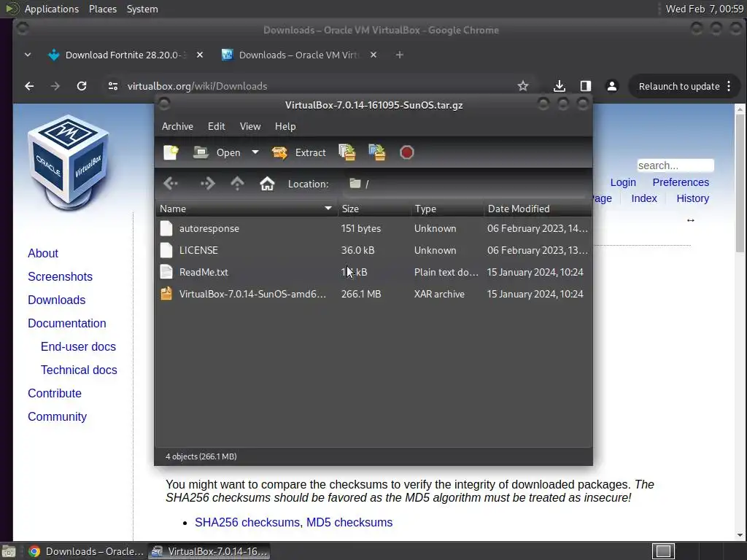Reload the VirtualBox page

82,86
